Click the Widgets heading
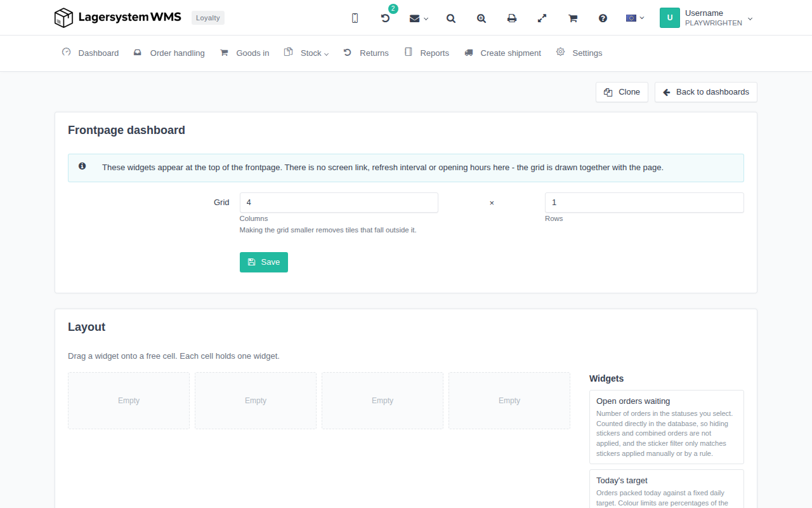 606,378
